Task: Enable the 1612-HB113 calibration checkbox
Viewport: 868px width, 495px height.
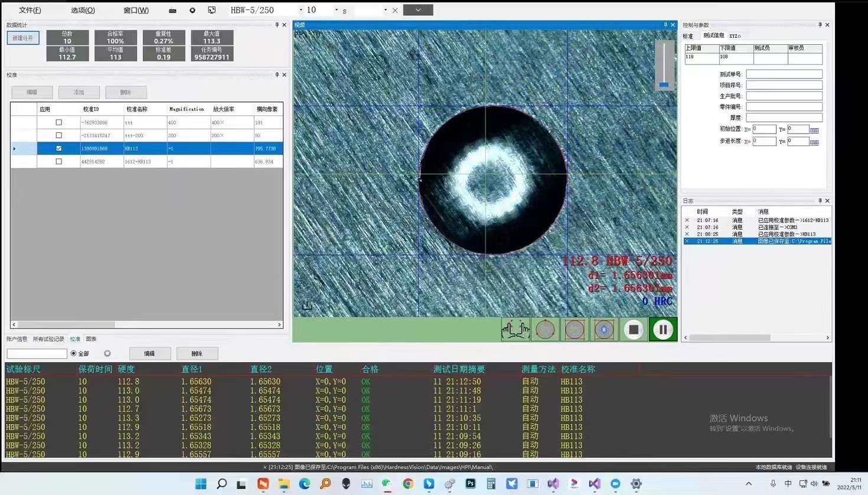Action: pyautogui.click(x=58, y=161)
